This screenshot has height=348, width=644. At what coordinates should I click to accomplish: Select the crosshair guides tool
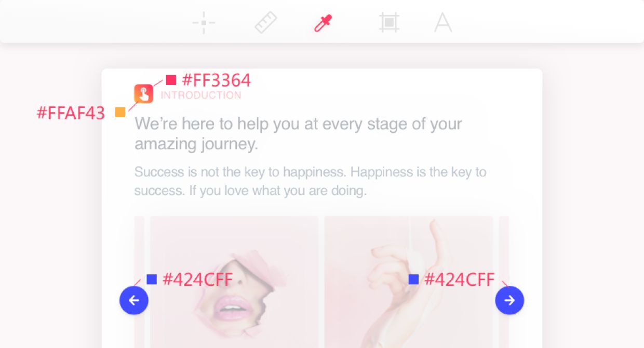tap(204, 23)
